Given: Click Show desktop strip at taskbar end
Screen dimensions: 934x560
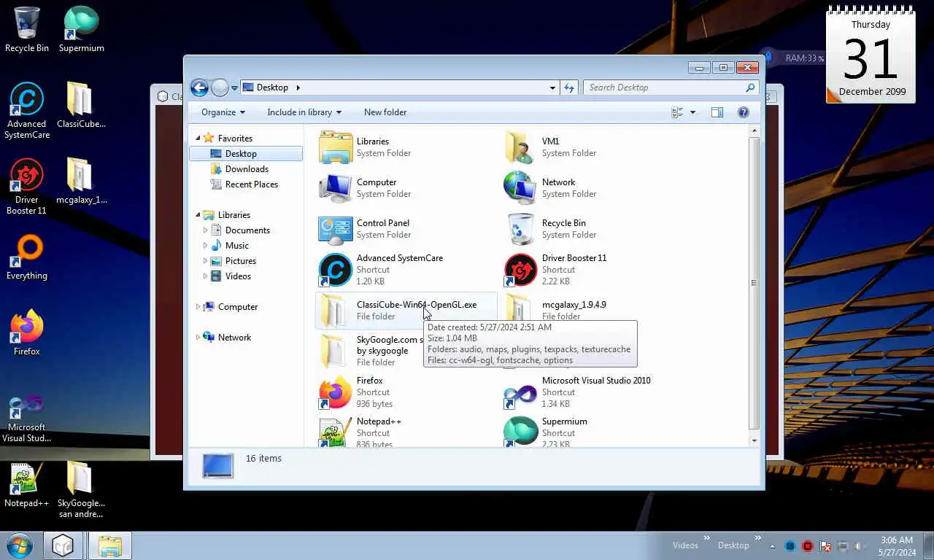Looking at the screenshot, I should (928, 545).
